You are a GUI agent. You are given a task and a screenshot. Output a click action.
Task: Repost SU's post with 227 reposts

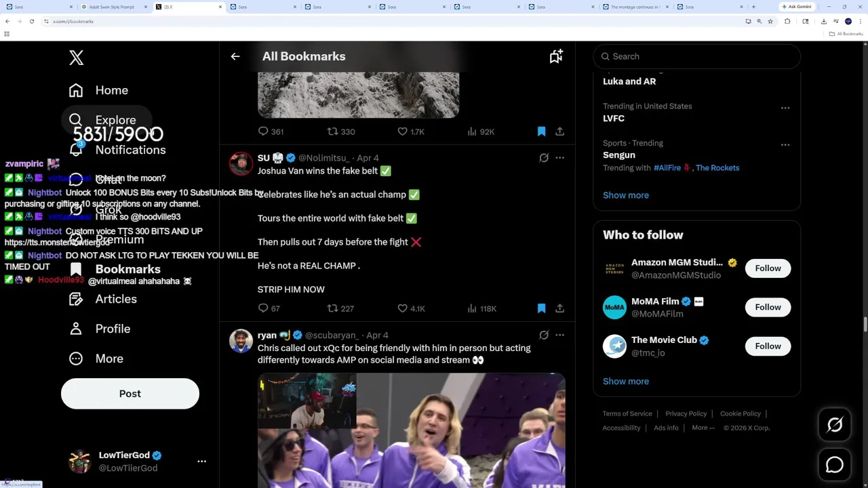(340, 308)
